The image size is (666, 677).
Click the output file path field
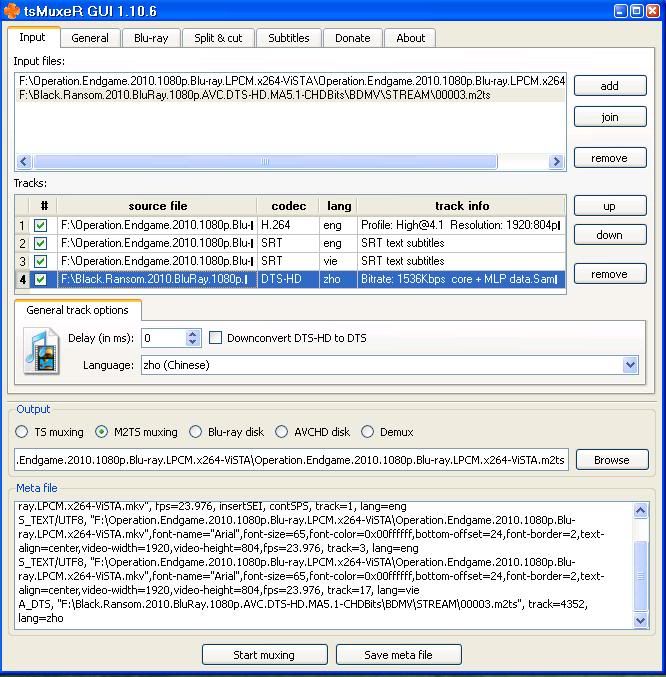coord(291,460)
